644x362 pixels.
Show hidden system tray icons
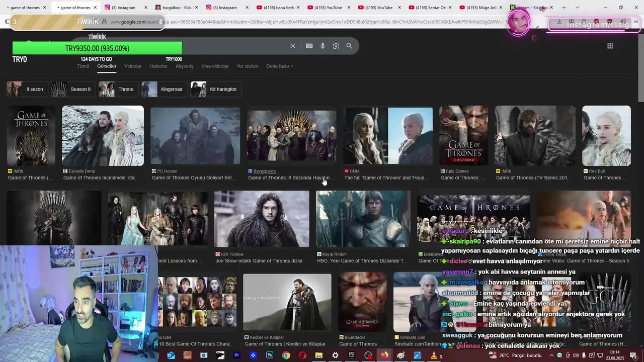[552, 355]
